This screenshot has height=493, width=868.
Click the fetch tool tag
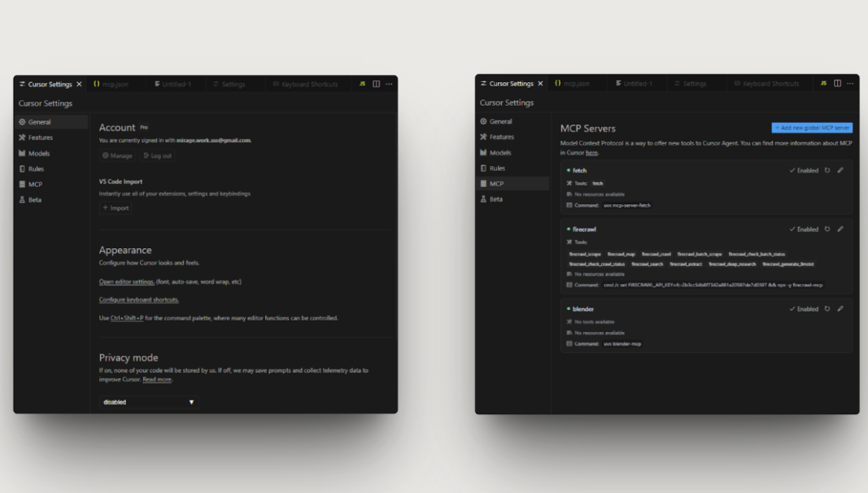598,183
